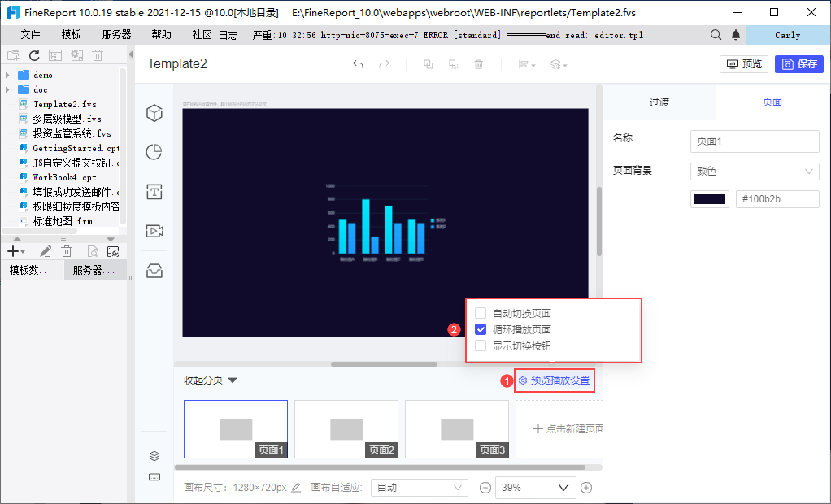This screenshot has height=504, width=831.
Task: Switch to 服务器数据集 tab
Action: point(95,270)
